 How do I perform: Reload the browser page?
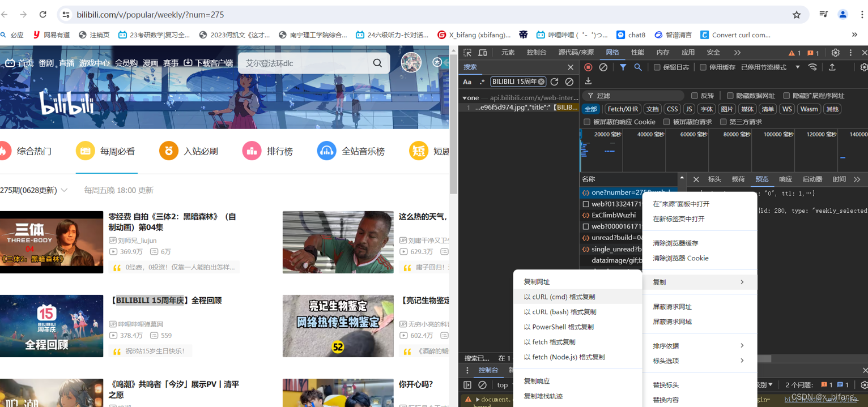pyautogui.click(x=43, y=15)
